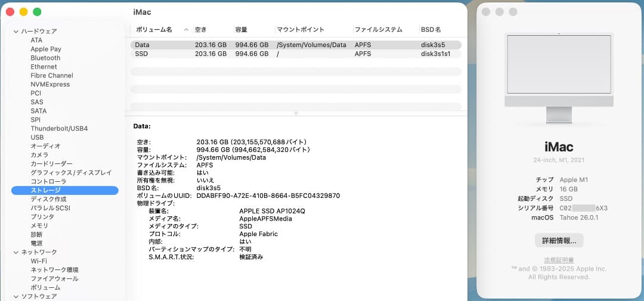Sort by ファイルシステム column header

click(x=378, y=30)
